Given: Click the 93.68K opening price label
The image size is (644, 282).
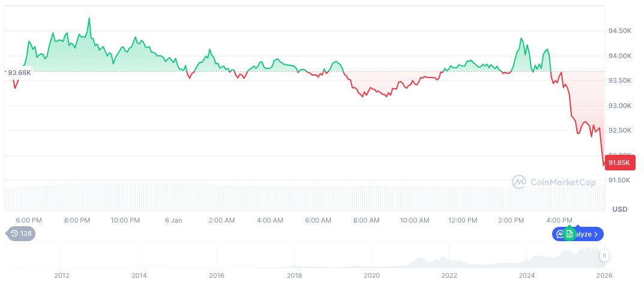Looking at the screenshot, I should click(19, 73).
